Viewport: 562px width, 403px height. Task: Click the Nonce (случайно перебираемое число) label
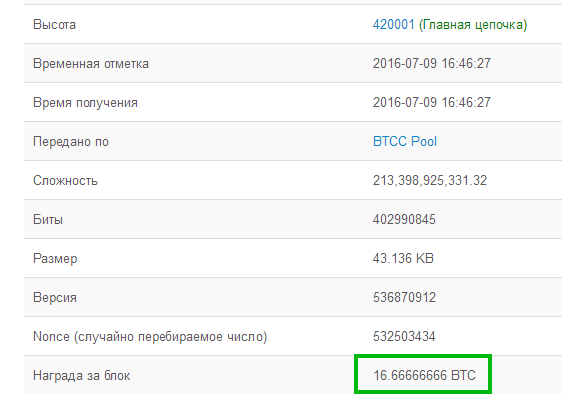[x=150, y=337]
